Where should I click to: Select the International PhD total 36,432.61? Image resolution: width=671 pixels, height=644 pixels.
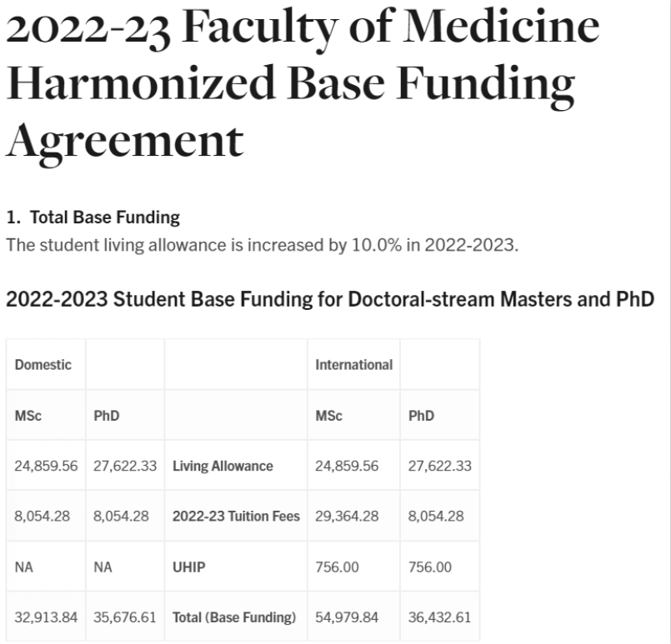click(439, 618)
